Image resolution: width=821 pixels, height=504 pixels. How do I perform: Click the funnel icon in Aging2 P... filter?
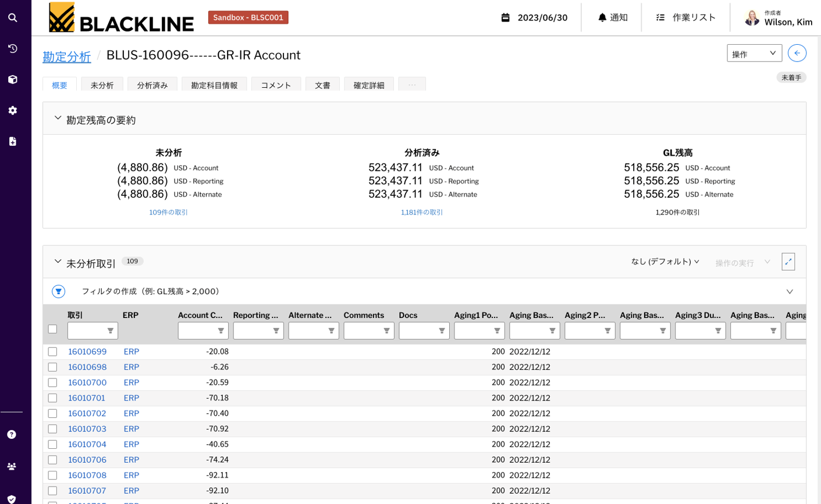607,331
